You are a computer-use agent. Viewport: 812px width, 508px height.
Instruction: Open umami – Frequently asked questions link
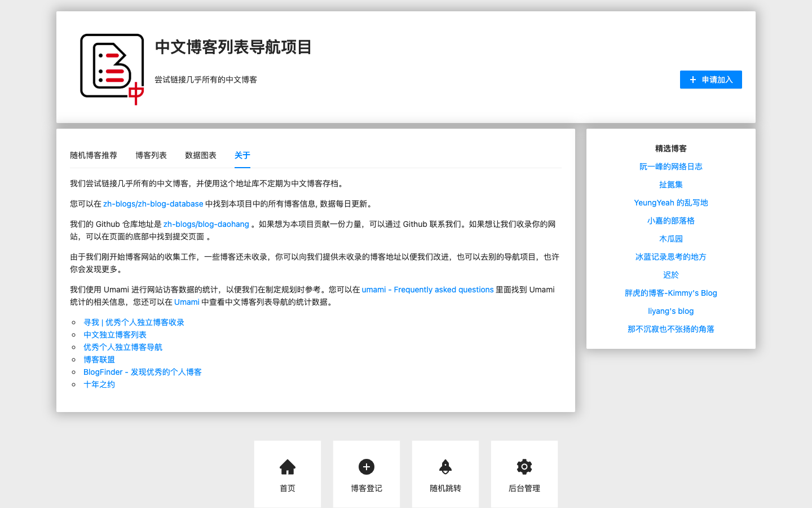pos(427,290)
